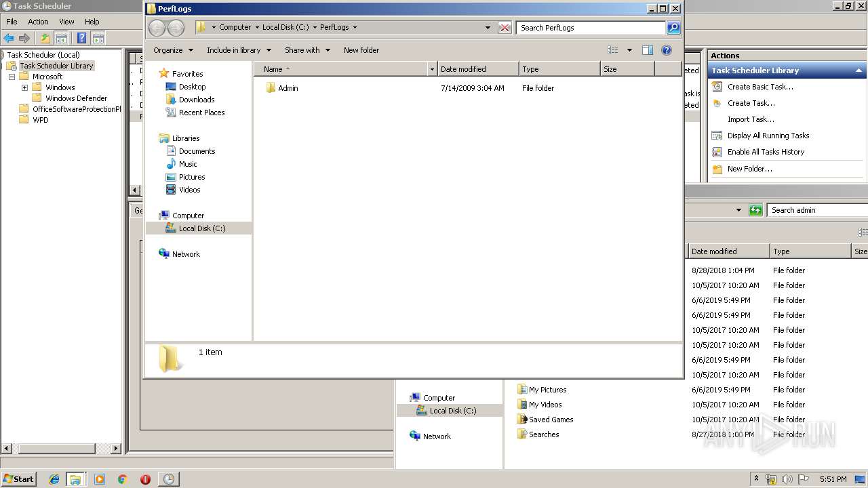Viewport: 868px width, 488px height.
Task: Click Display All Running Tasks action
Action: click(768, 136)
